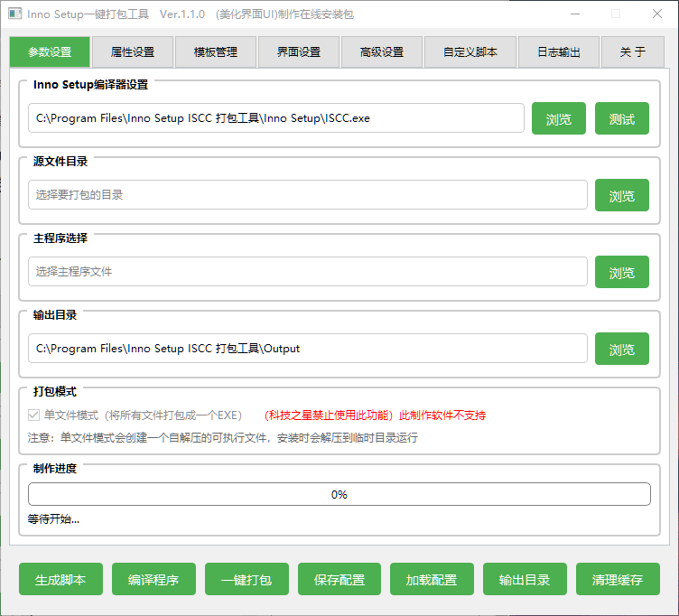This screenshot has width=679, height=616.
Task: Save settings with 保存配置 button
Action: (x=339, y=580)
